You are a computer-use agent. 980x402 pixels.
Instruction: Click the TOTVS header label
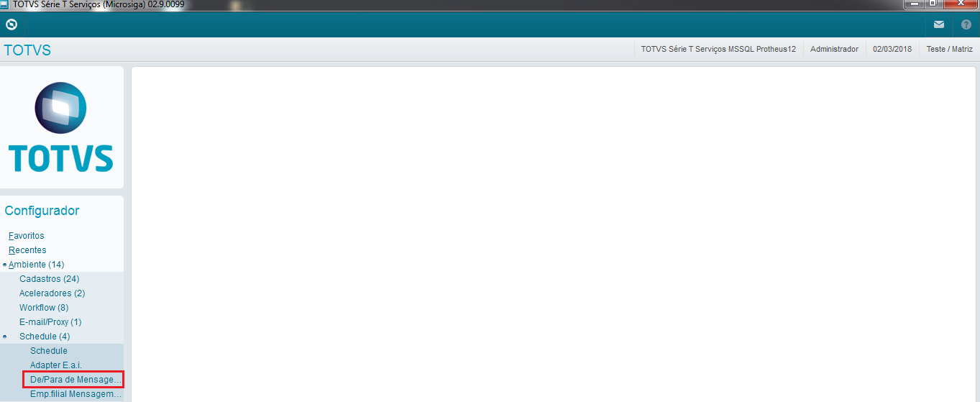coord(27,50)
